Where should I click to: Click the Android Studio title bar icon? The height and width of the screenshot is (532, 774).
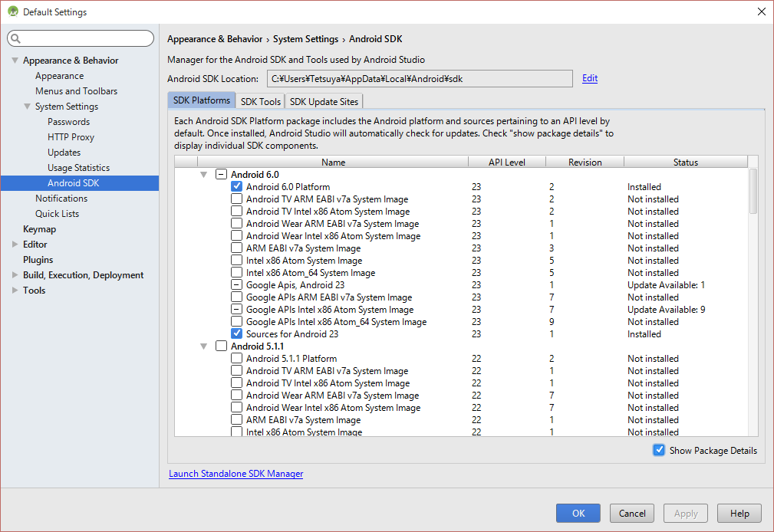[x=13, y=11]
